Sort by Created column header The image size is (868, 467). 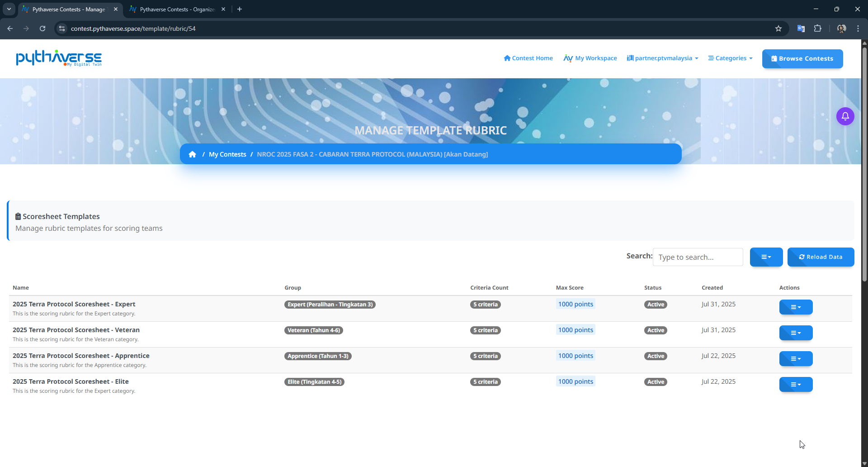[x=712, y=288]
